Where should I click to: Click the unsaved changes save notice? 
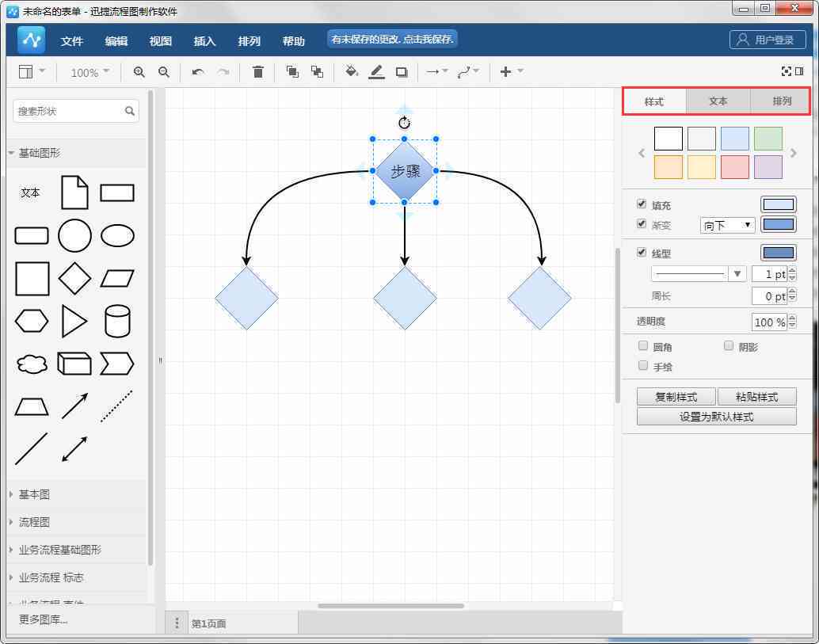pyautogui.click(x=392, y=39)
